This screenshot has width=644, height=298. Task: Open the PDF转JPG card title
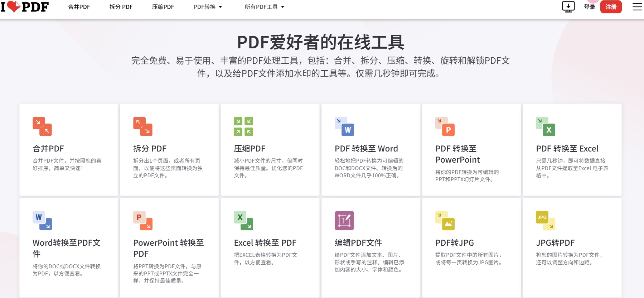(455, 243)
